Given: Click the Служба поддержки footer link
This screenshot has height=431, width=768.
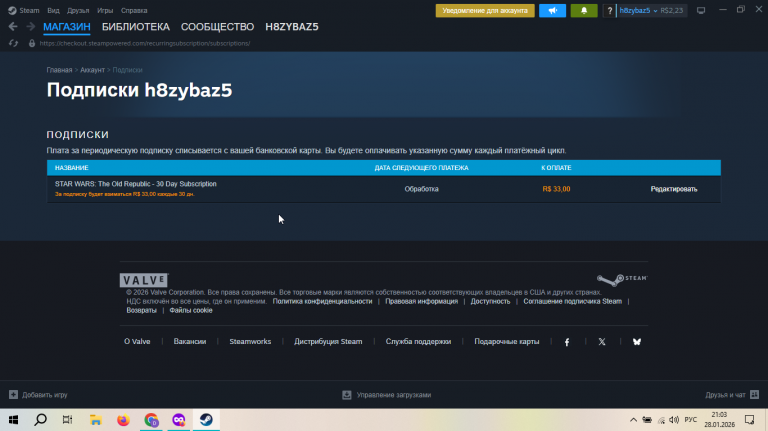Looking at the screenshot, I should tap(418, 341).
